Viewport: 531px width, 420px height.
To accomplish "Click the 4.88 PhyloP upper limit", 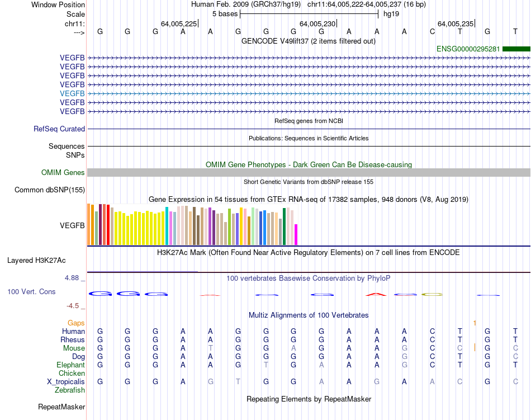I will (72, 278).
